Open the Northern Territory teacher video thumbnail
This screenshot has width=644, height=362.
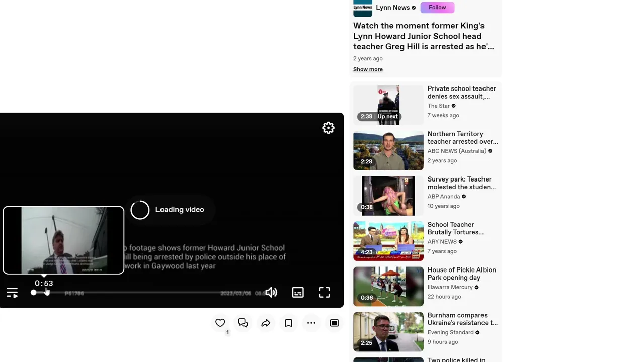tap(388, 150)
